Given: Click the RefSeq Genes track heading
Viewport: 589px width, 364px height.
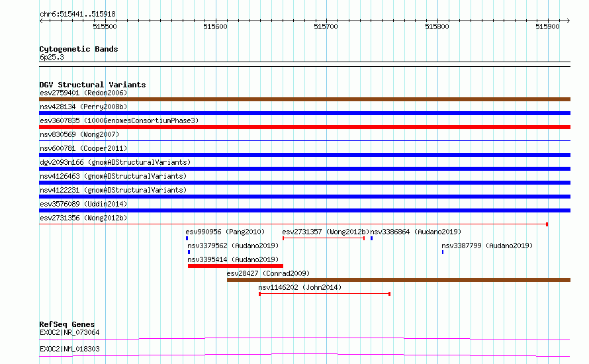Looking at the screenshot, I should (67, 324).
